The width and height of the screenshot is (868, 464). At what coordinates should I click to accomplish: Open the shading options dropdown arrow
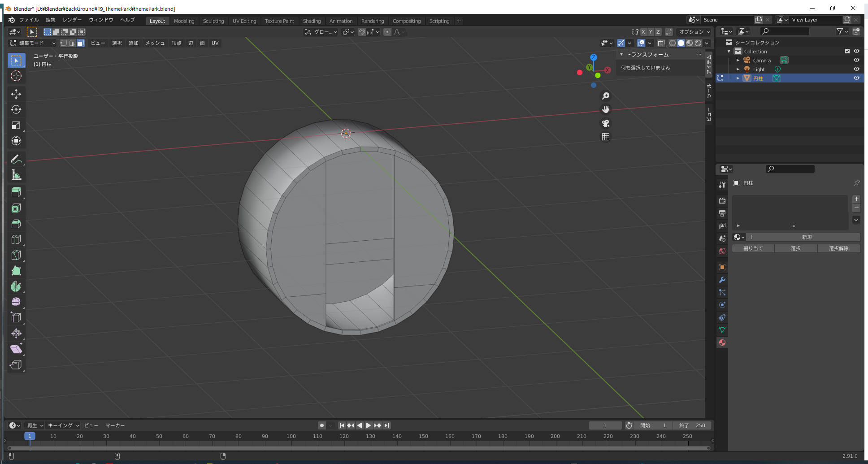707,43
